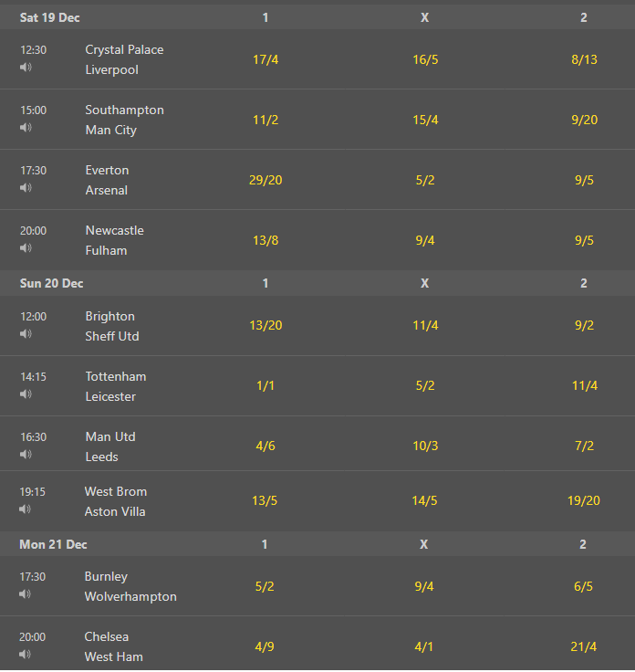Pick Everton v Arsenal draw at 5/2
The width and height of the screenshot is (635, 672).
pos(425,180)
